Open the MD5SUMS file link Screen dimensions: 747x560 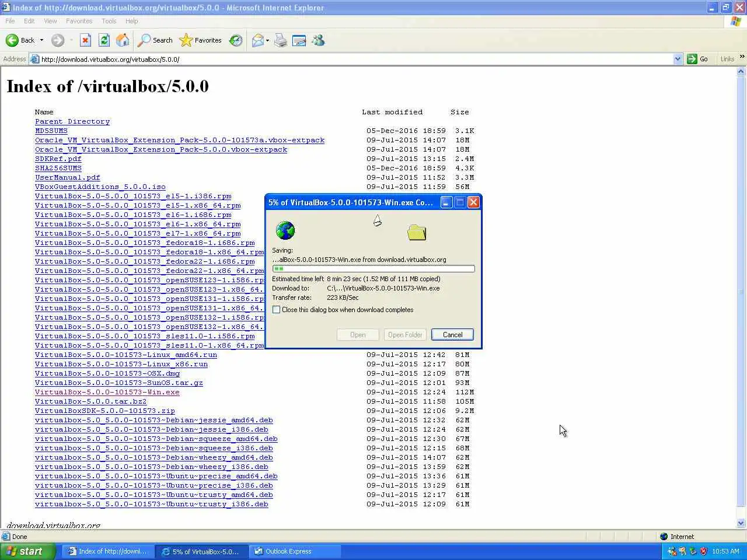tap(51, 131)
